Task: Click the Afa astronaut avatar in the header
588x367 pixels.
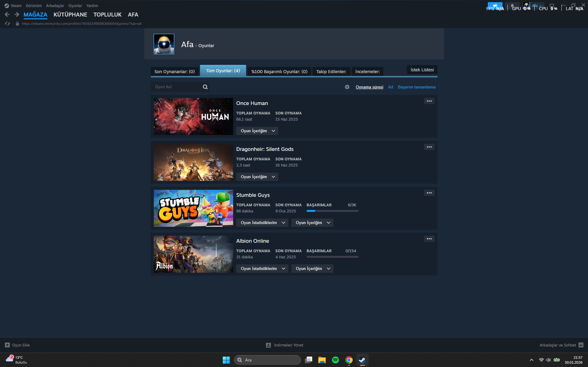Action: [164, 44]
